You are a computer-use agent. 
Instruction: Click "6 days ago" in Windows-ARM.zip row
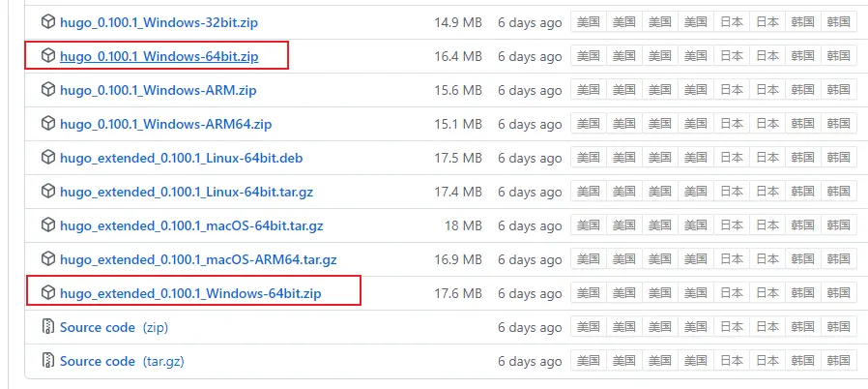[x=530, y=90]
